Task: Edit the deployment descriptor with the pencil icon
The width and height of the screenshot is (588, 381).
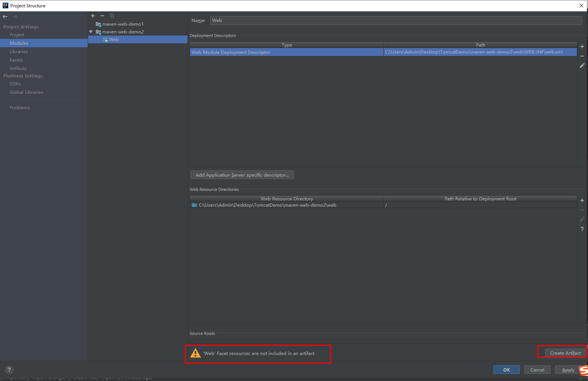Action: coord(582,65)
